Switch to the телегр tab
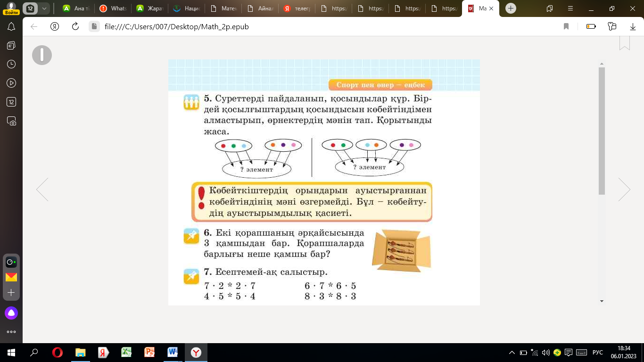 pyautogui.click(x=296, y=8)
